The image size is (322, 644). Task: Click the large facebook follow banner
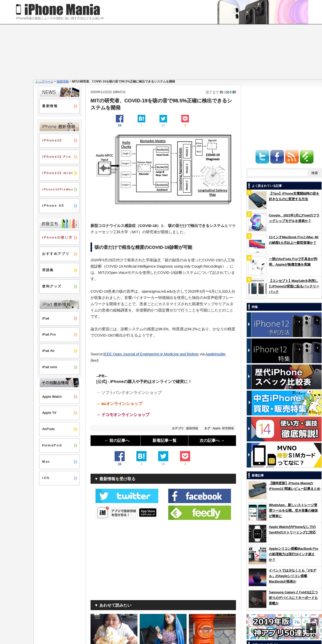pyautogui.click(x=200, y=496)
